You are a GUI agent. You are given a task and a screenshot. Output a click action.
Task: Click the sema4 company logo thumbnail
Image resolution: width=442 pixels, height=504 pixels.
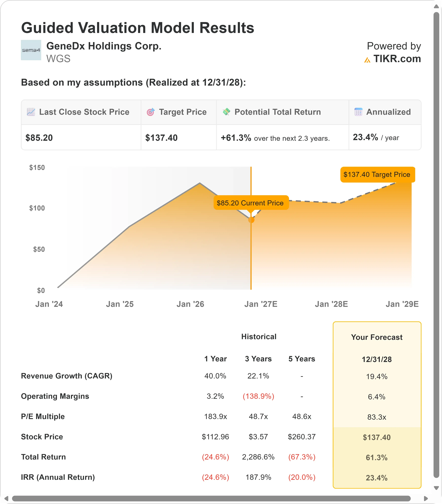coord(31,50)
